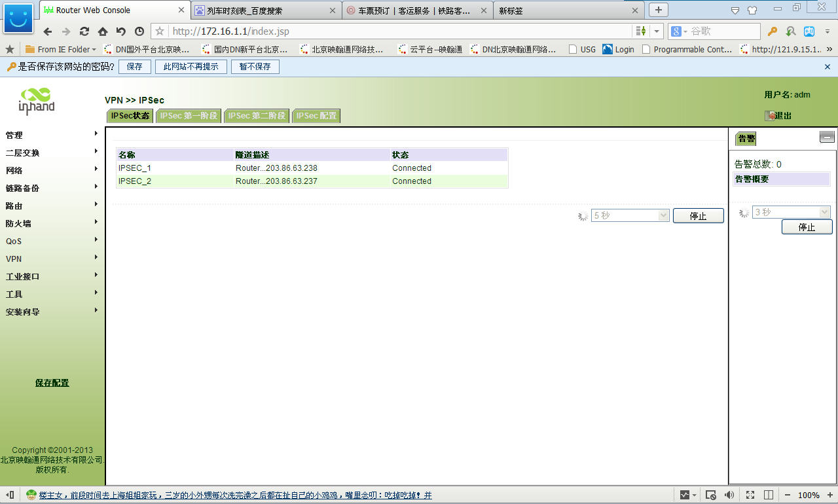Open a new tab with plus button
Viewport: 838px width, 504px height.
[658, 10]
